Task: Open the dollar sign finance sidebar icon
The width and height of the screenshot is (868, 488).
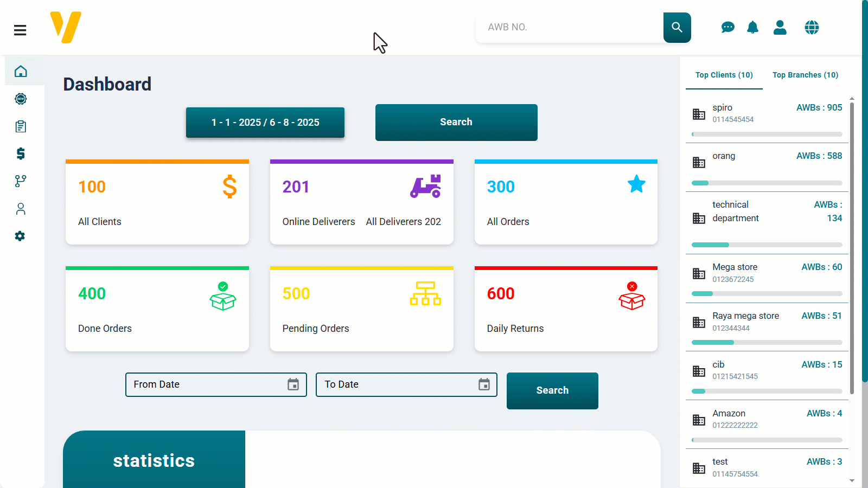Action: point(21,154)
